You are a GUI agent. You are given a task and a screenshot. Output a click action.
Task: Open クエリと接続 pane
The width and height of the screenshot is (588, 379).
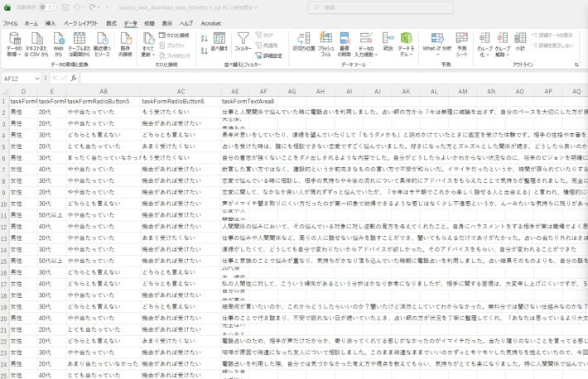[174, 36]
